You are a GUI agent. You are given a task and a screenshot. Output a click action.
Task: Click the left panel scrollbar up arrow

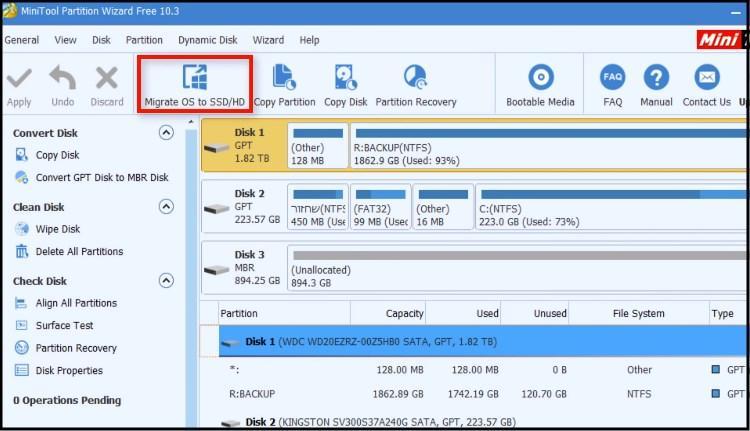[x=191, y=122]
